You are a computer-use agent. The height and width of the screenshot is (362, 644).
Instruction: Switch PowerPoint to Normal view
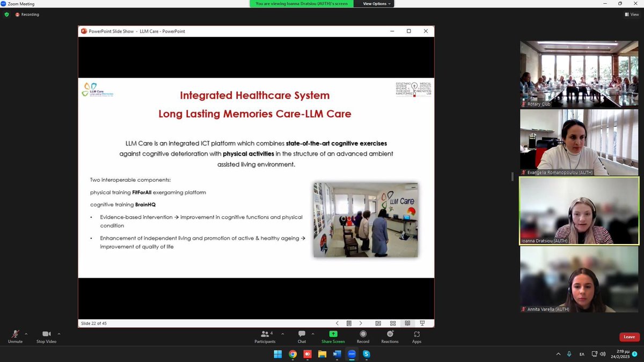pyautogui.click(x=378, y=323)
